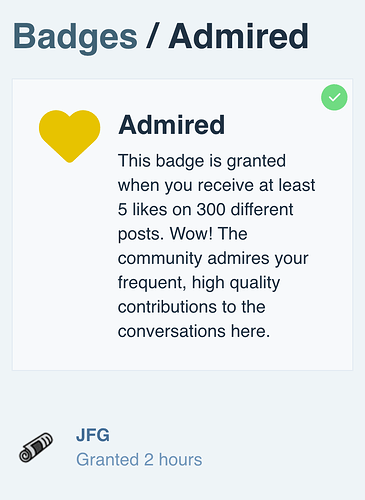The image size is (365, 500).
Task: Click the 'contributions to the' line
Action: (191, 307)
